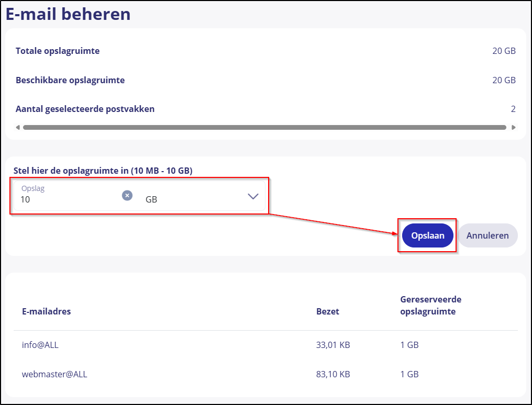Click the Totale opslagruimte row
532x405 pixels.
coord(58,51)
